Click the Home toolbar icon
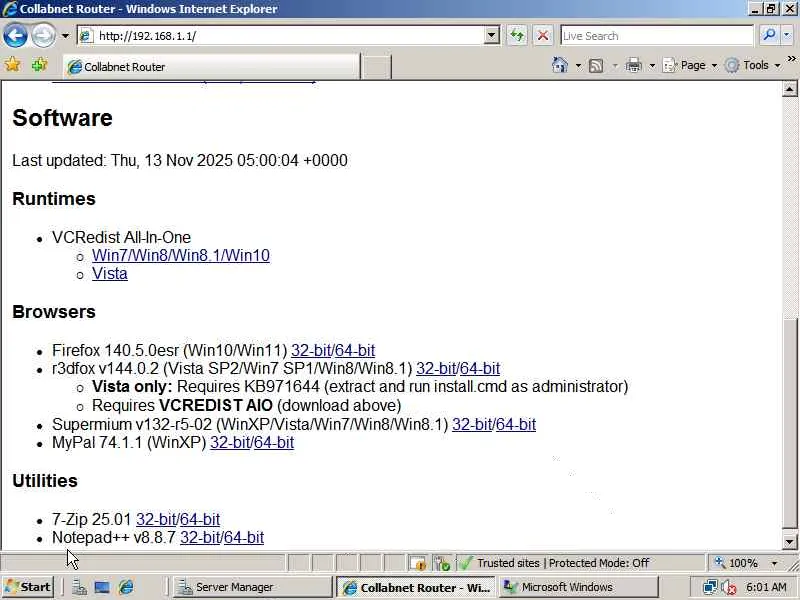This screenshot has height=600, width=800. point(560,65)
